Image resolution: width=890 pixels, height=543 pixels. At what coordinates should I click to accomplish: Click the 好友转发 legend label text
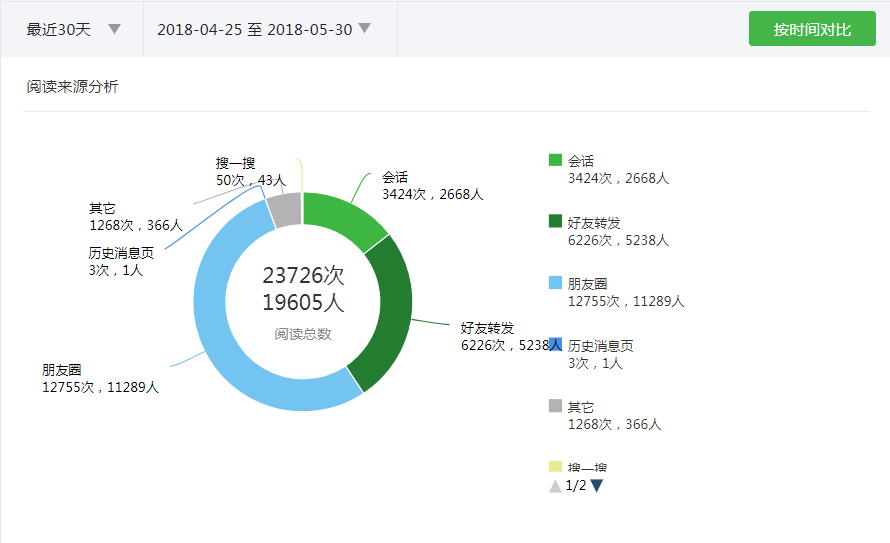(x=594, y=222)
